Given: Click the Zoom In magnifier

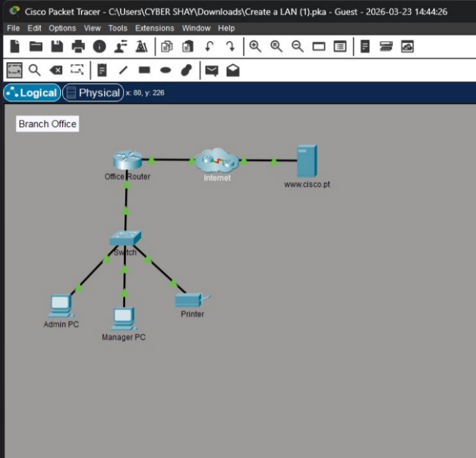Looking at the screenshot, I should click(x=255, y=47).
